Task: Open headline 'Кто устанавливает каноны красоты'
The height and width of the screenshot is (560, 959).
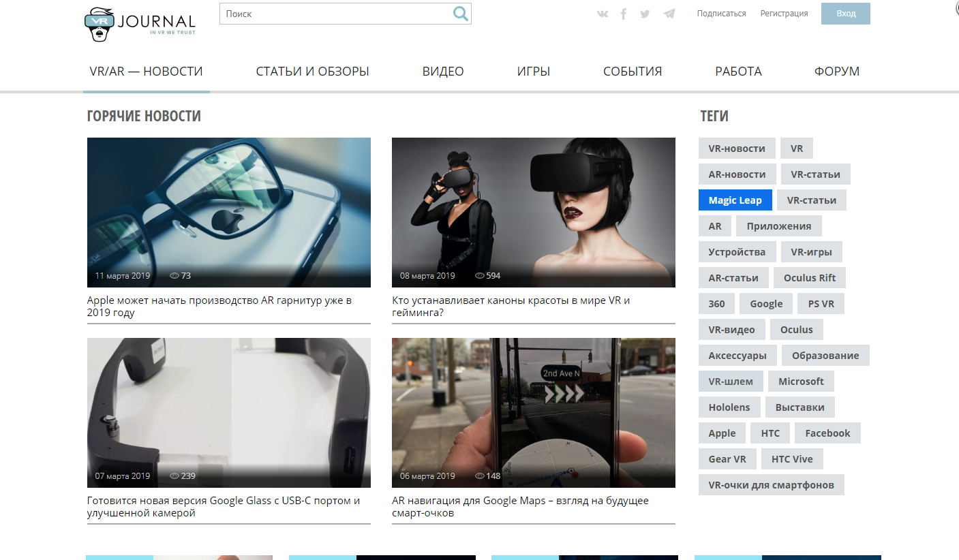Action: coord(511,307)
